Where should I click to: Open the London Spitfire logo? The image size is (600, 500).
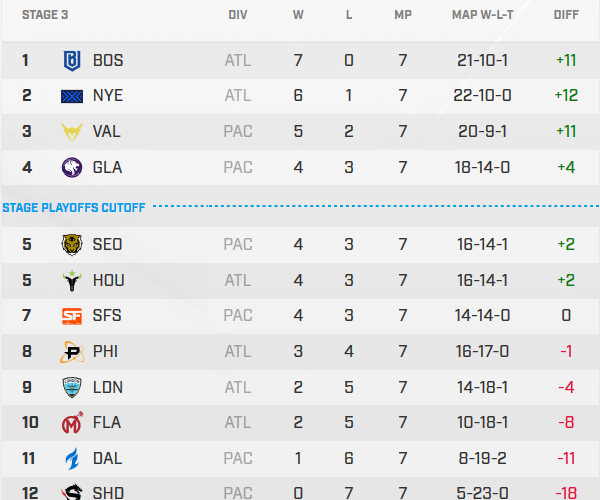click(72, 387)
